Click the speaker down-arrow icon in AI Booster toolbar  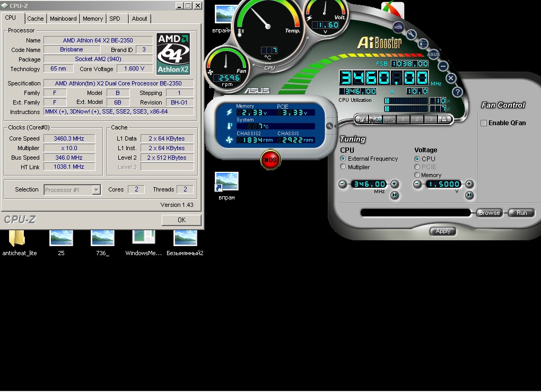(x=389, y=119)
